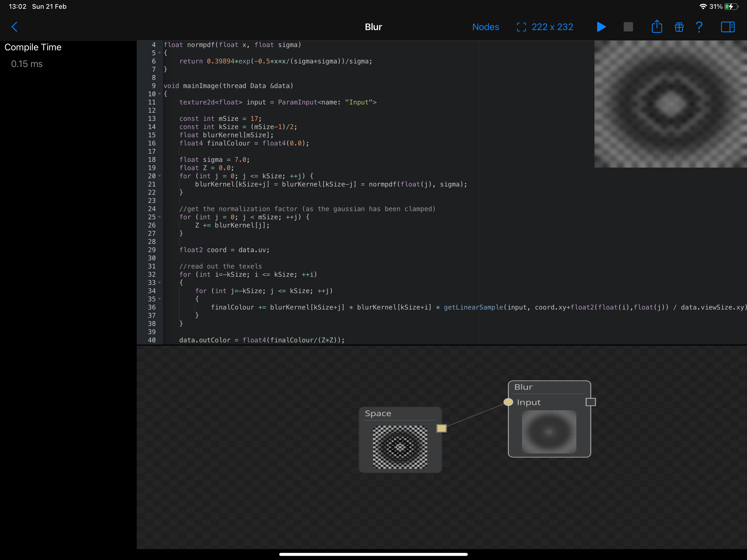Open help with question mark icon
The width and height of the screenshot is (747, 560).
pos(699,27)
